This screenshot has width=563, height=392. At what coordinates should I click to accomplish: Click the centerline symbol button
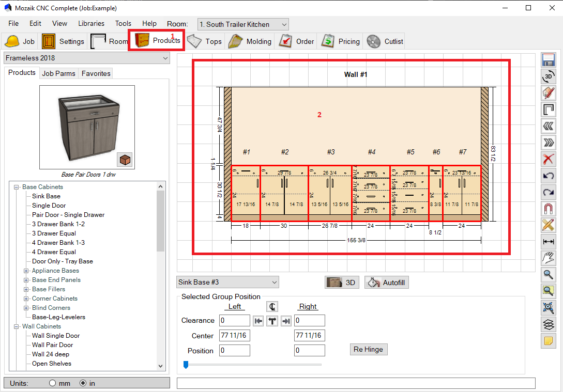tap(271, 306)
